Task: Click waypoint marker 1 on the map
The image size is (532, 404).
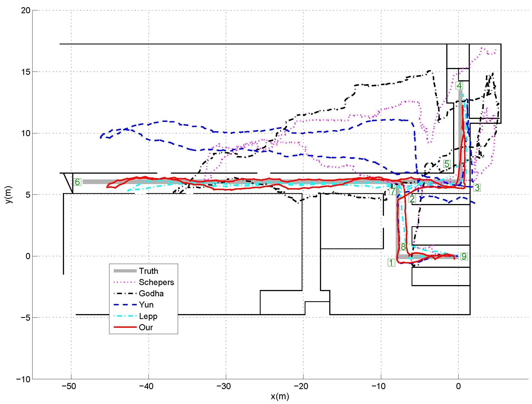Action: [x=391, y=263]
